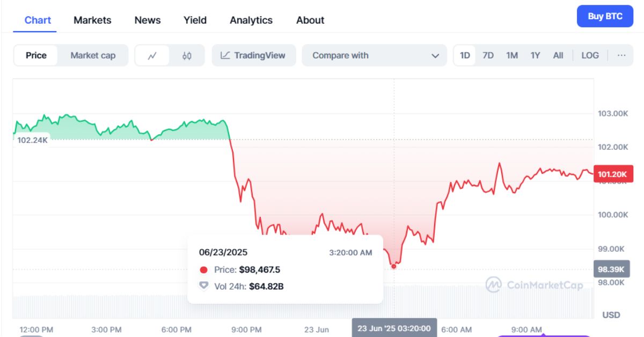
Task: Switch to candlestick chart icon
Action: [187, 55]
